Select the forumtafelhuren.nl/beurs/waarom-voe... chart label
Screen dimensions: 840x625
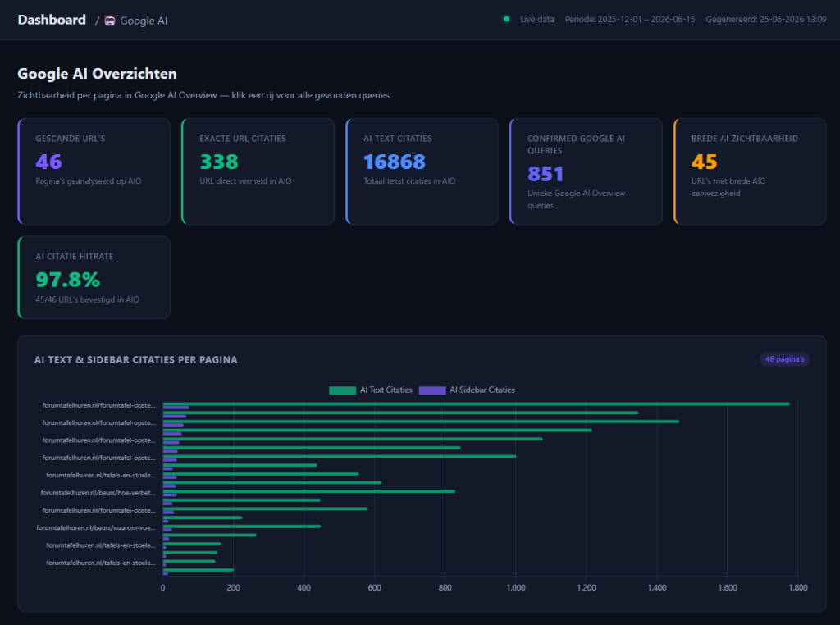click(96, 527)
